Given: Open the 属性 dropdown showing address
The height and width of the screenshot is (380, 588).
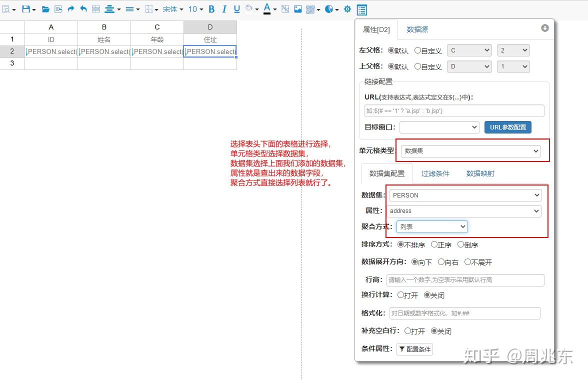Looking at the screenshot, I should 464,211.
